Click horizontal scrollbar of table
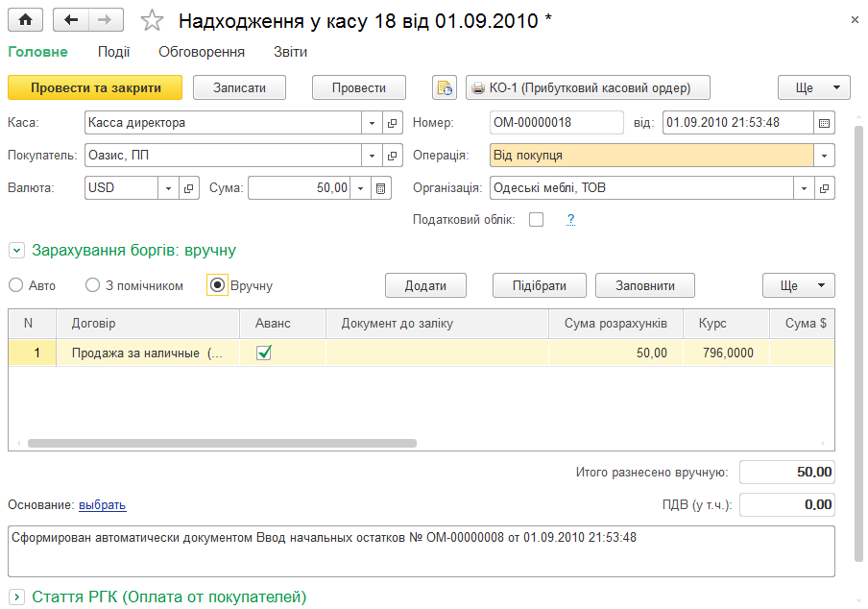868x609 pixels. tap(222, 444)
